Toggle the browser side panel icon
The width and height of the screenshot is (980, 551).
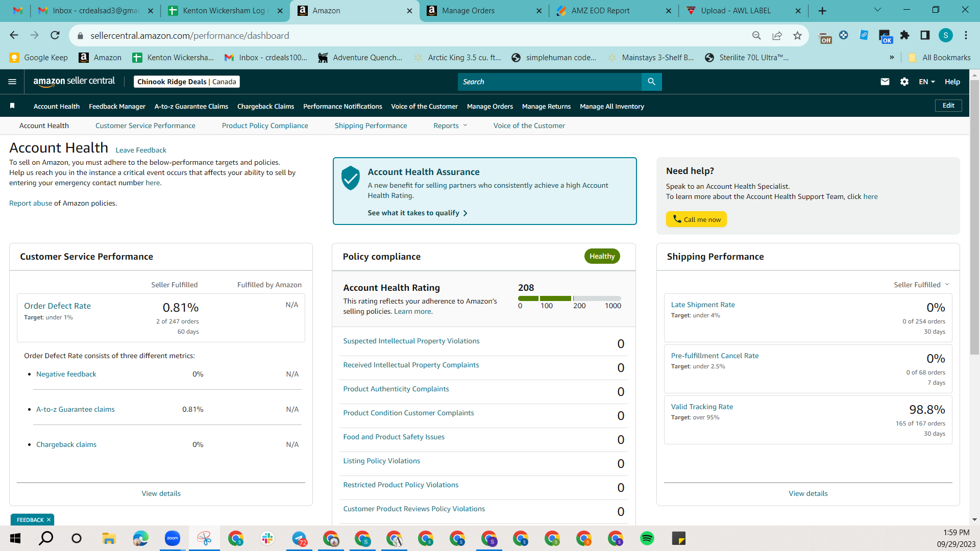coord(925,35)
